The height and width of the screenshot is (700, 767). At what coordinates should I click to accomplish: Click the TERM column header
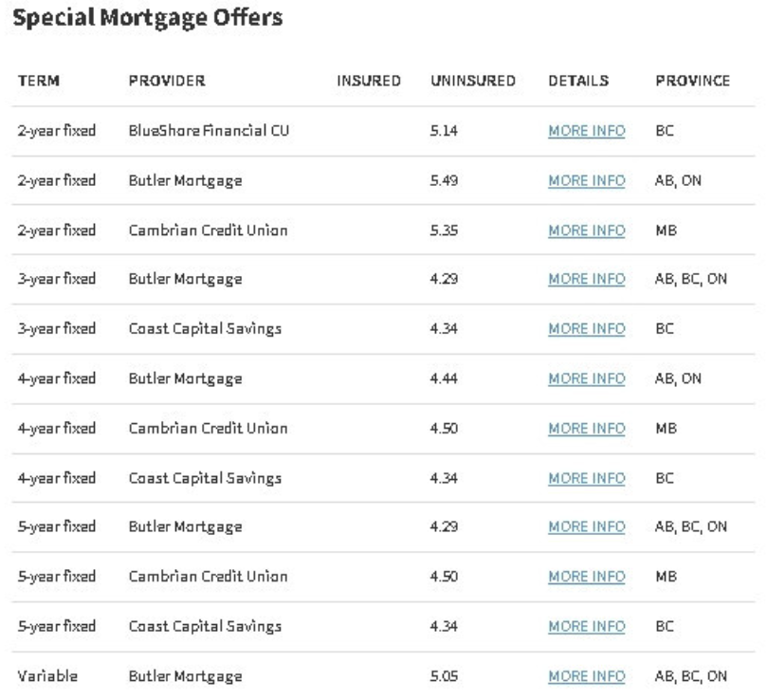click(39, 81)
